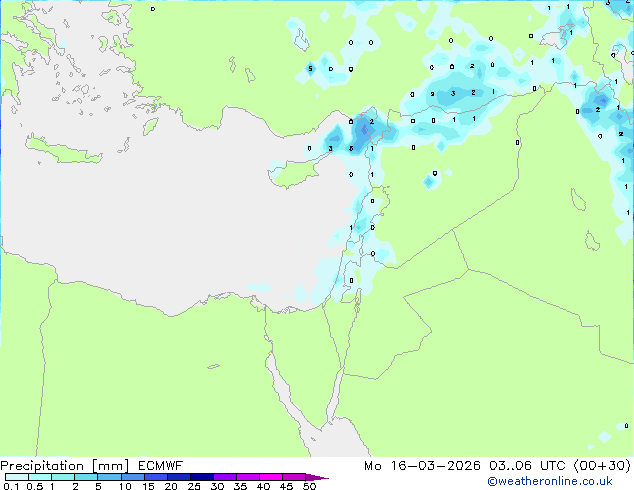Click the '10' legend scale value
This screenshot has width=634, height=490.
pos(125,486)
